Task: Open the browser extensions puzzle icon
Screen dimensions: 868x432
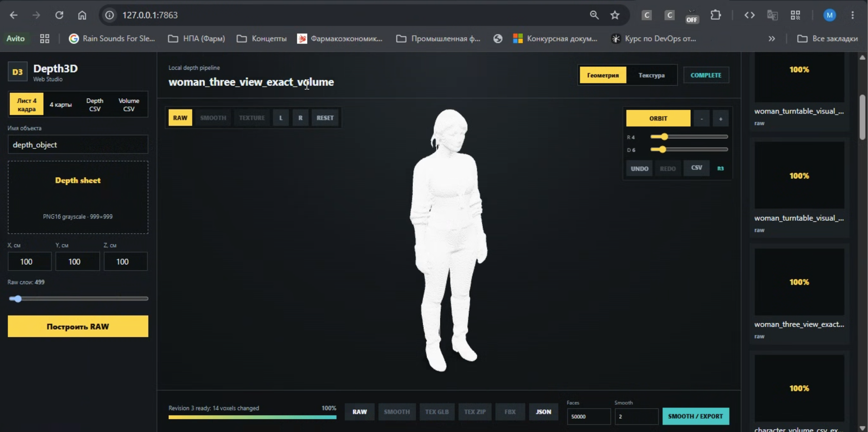Action: click(715, 15)
